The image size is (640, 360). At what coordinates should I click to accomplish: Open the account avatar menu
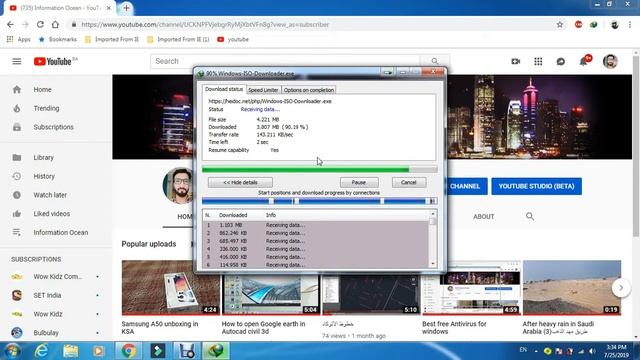coord(610,61)
